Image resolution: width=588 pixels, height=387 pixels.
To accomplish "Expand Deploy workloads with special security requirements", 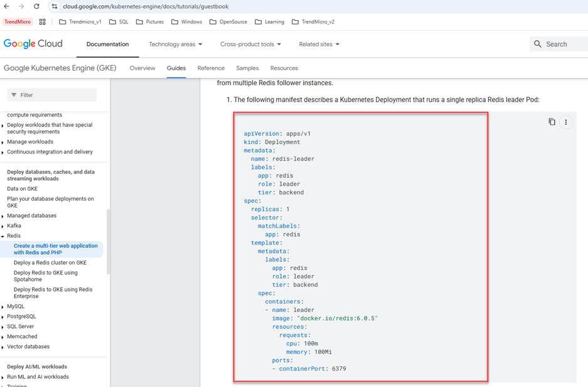I will 50,128.
